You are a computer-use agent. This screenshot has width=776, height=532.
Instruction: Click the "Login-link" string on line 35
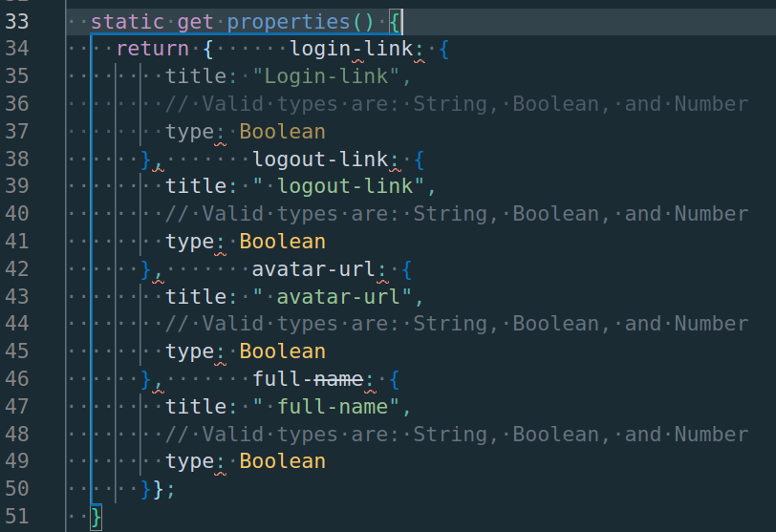click(326, 76)
